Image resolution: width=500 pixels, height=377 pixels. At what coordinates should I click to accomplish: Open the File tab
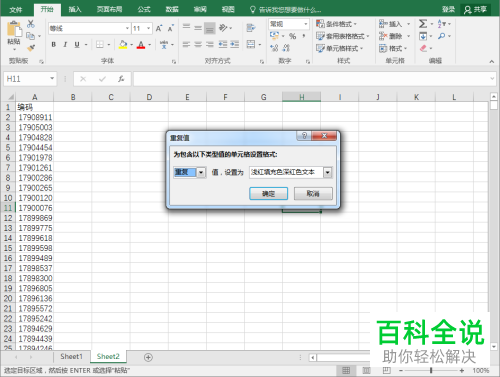click(x=16, y=9)
